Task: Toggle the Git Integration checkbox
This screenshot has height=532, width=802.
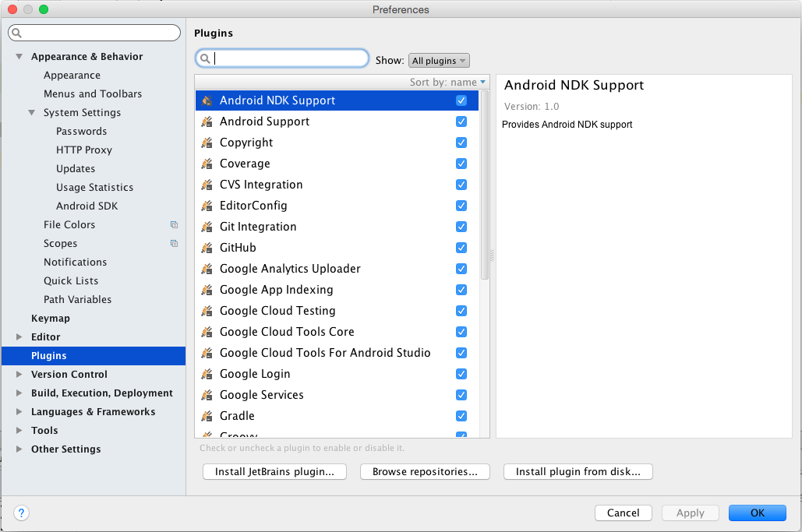Action: point(461,227)
